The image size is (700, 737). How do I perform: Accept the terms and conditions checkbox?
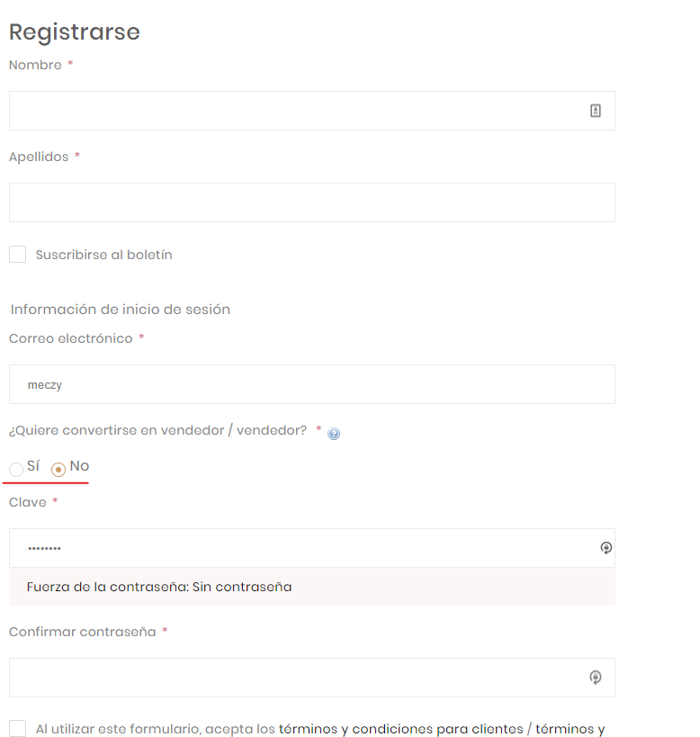pyautogui.click(x=17, y=728)
